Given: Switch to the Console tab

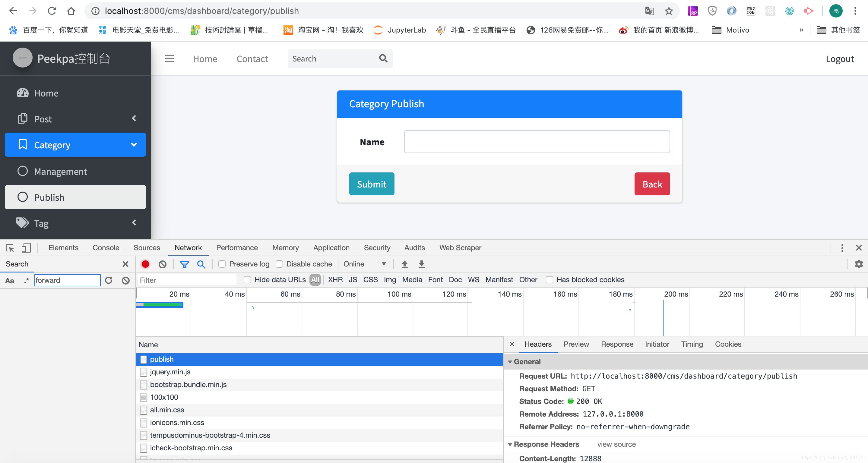Looking at the screenshot, I should [106, 248].
